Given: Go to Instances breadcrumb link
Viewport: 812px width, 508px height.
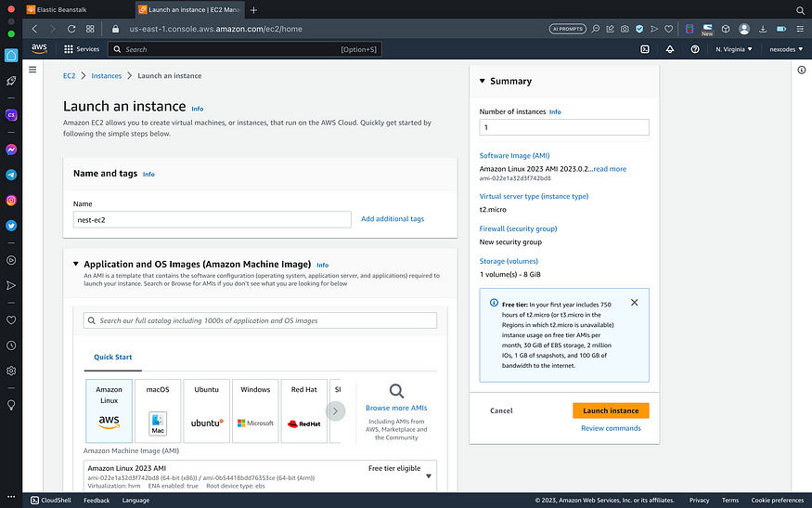Looking at the screenshot, I should [x=106, y=75].
